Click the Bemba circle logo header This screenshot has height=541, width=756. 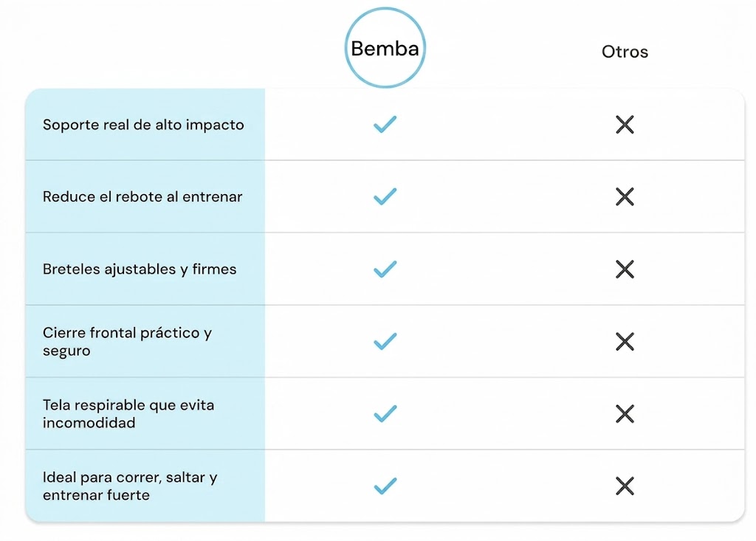click(385, 48)
